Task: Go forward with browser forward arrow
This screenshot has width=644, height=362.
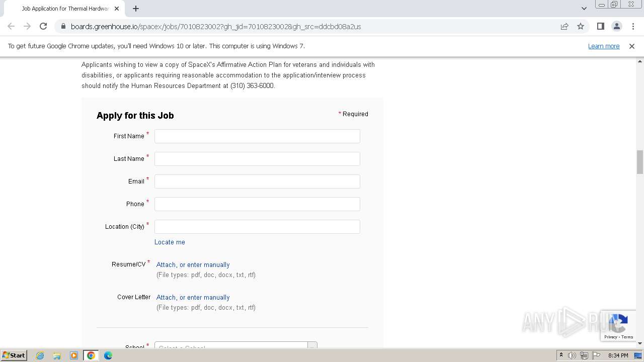Action: pyautogui.click(x=27, y=26)
